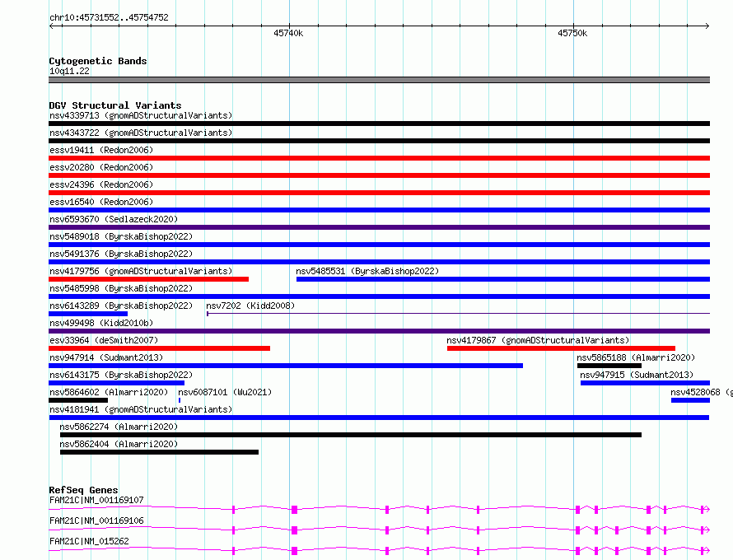Open the essv24396 (Redon2006) label

coord(101,184)
